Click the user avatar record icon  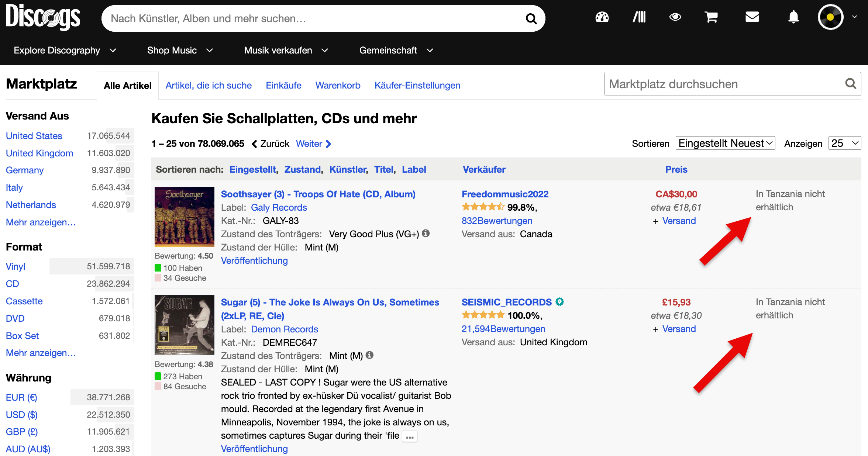pos(830,17)
